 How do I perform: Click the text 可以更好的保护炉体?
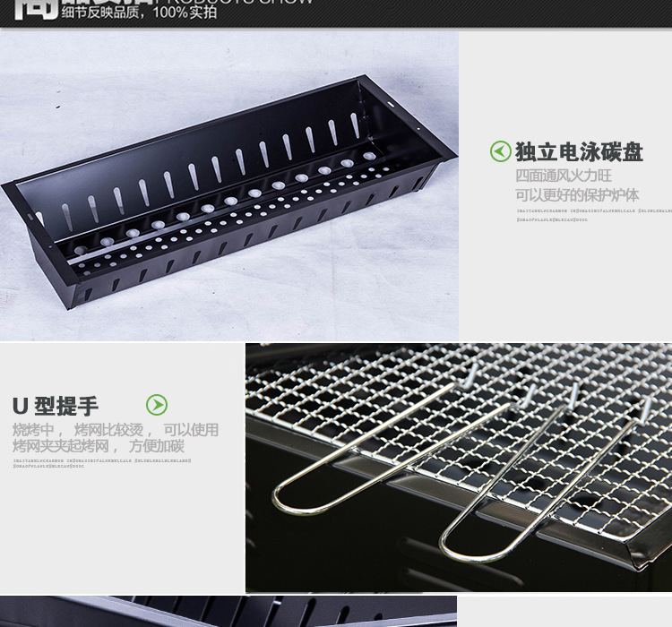tap(577, 195)
